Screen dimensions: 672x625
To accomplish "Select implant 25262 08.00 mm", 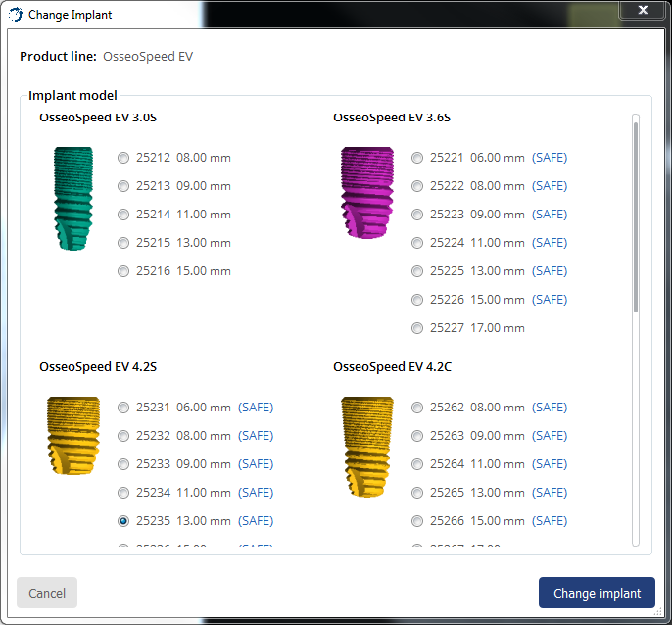I will (x=417, y=408).
